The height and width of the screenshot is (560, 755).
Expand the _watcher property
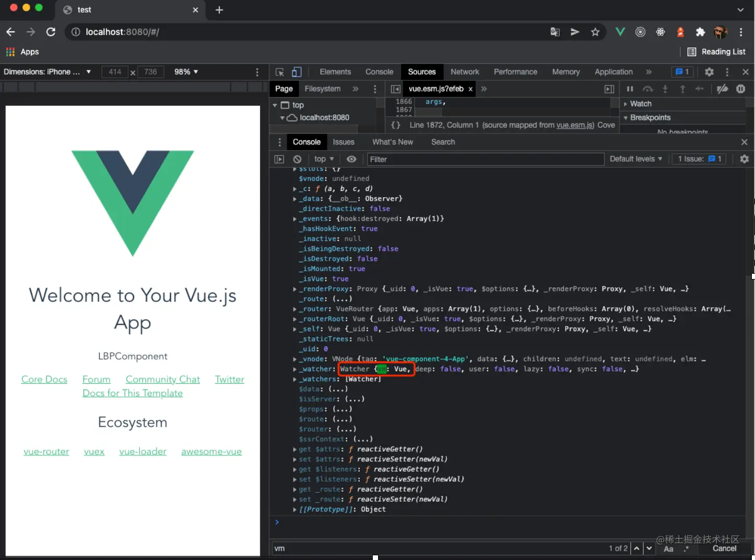[x=295, y=369]
